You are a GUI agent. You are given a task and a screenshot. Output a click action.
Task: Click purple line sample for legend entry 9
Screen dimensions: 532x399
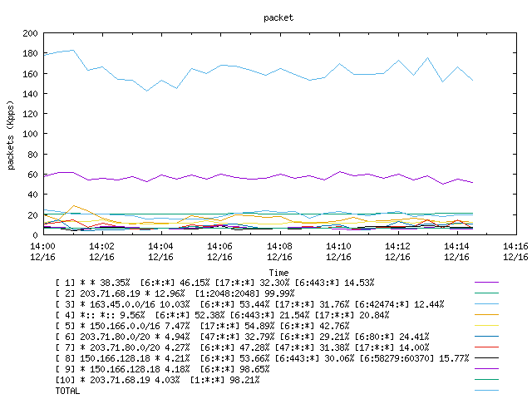tap(486, 369)
